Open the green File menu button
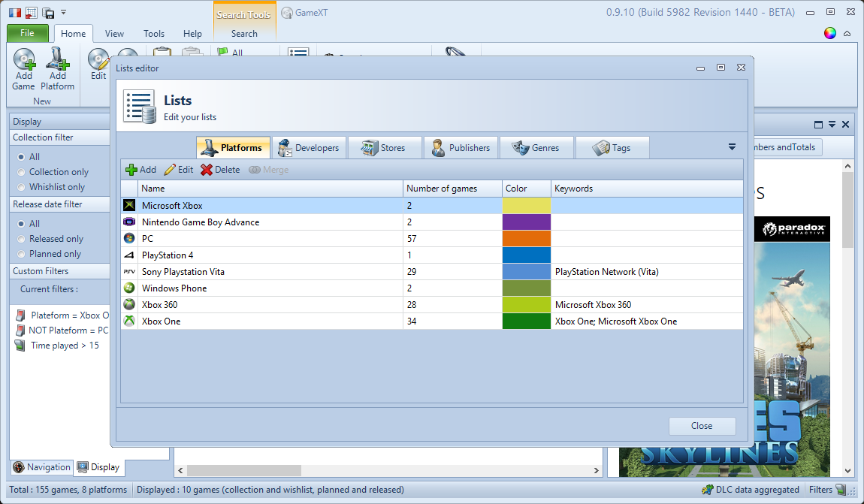Viewport: 864px width, 504px height. (27, 33)
